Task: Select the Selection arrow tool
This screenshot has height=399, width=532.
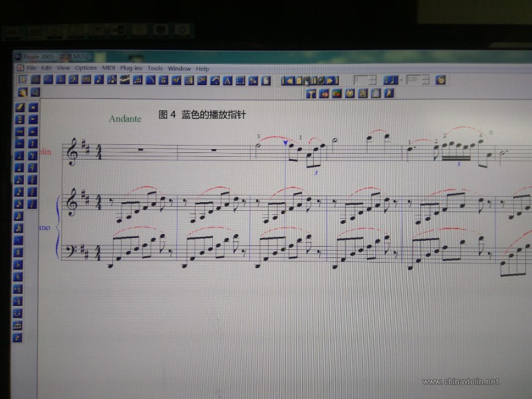Action: [x=23, y=80]
